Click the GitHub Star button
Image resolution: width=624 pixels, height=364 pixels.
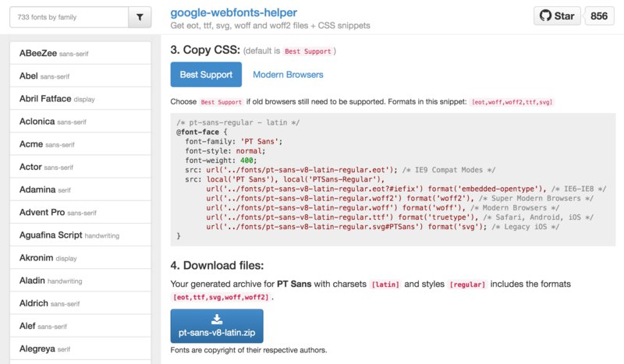(x=557, y=16)
